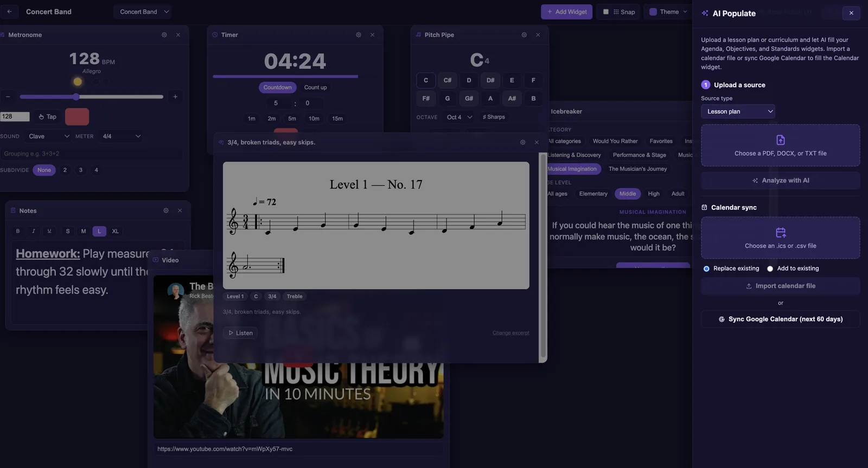This screenshot has height=468, width=868.
Task: Click Analyze with AI button
Action: coord(781,181)
